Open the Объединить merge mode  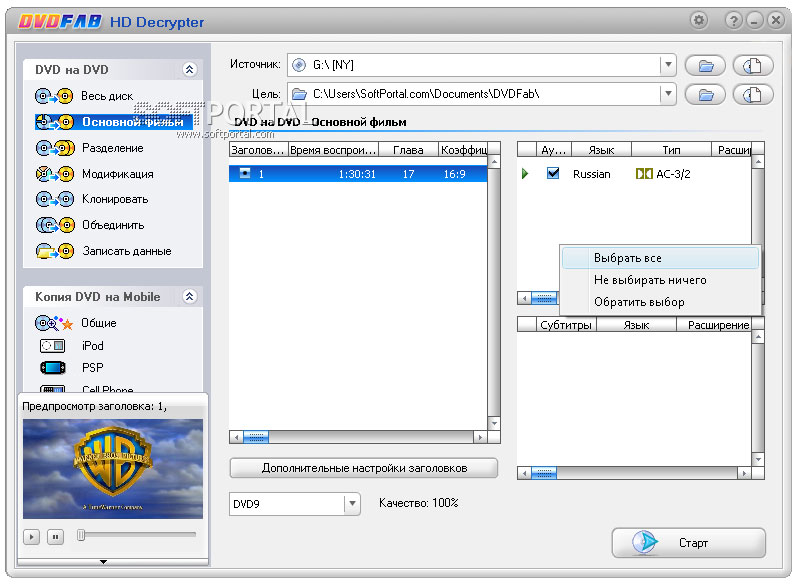pyautogui.click(x=90, y=225)
